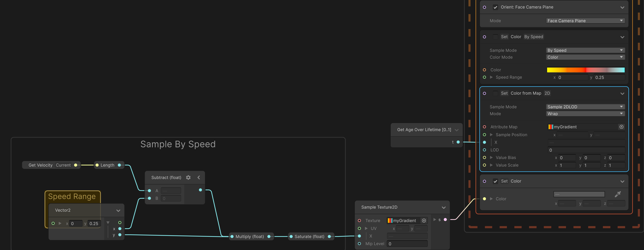Click the object picker beside Attribute Map

(x=622, y=127)
